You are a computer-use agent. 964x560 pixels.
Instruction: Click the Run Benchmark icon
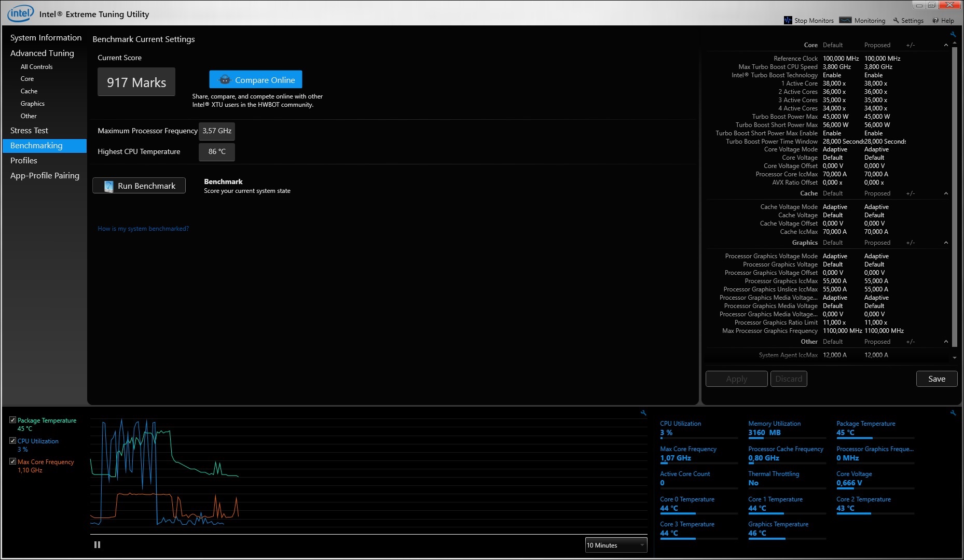(x=108, y=186)
